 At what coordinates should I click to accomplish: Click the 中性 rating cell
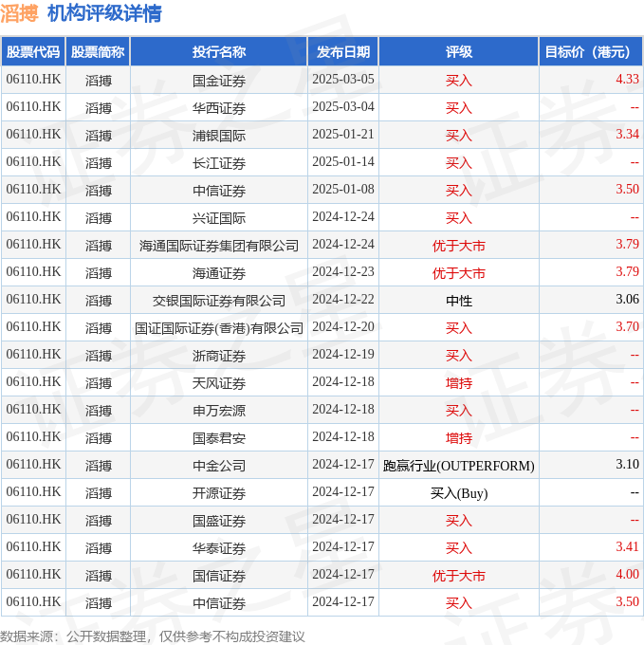tap(458, 301)
